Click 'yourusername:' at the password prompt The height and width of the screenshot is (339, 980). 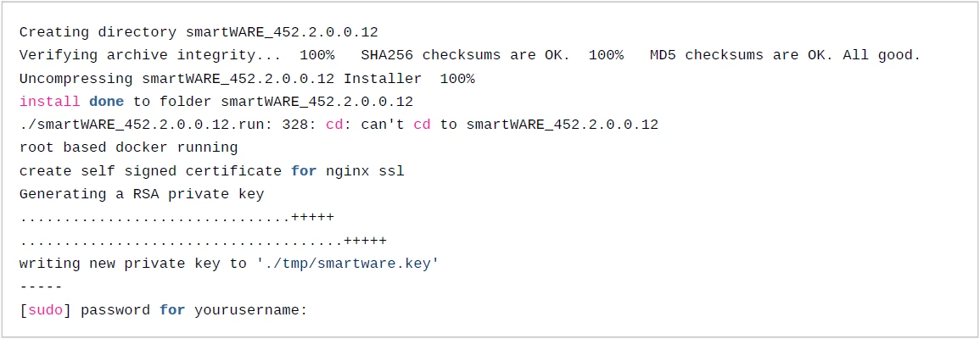pyautogui.click(x=250, y=310)
